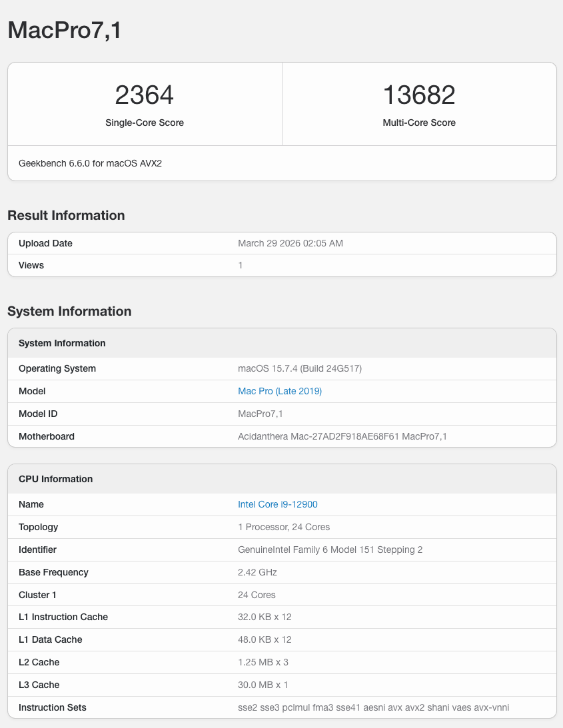Click the System Information table header

point(62,343)
